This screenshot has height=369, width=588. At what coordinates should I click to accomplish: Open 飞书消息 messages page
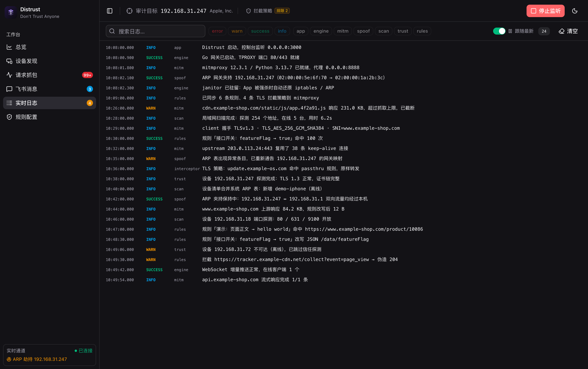pos(50,89)
